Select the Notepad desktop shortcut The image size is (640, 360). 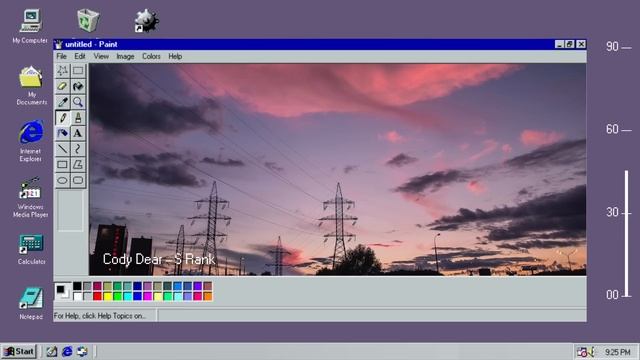[x=31, y=303]
